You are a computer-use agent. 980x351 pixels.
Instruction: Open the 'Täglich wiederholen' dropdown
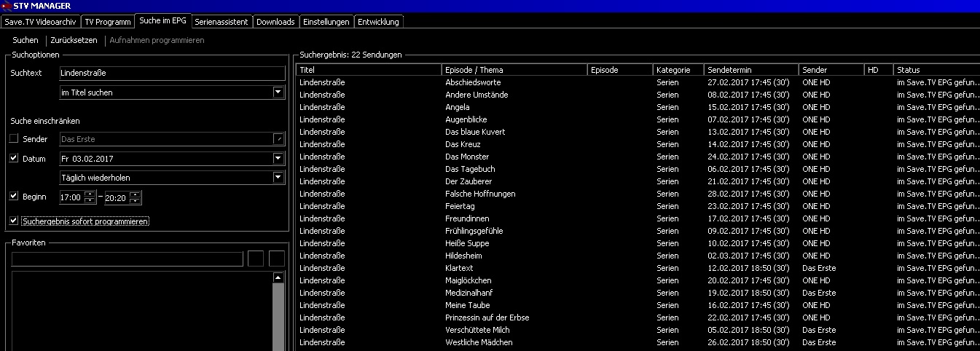click(x=278, y=177)
